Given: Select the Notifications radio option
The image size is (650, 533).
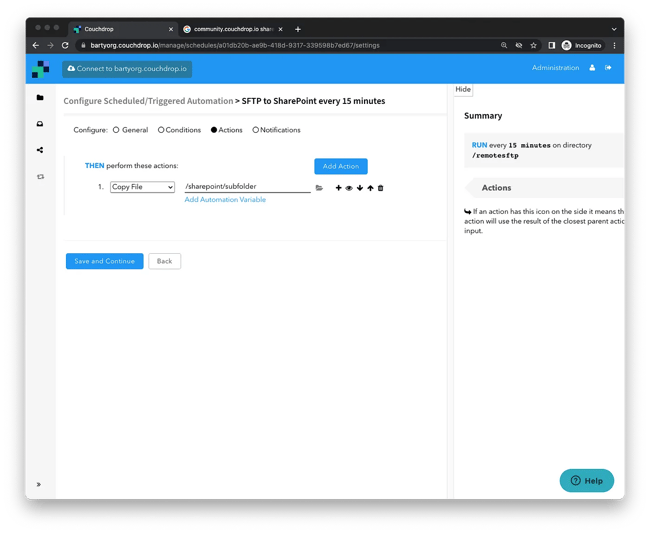Looking at the screenshot, I should (256, 130).
